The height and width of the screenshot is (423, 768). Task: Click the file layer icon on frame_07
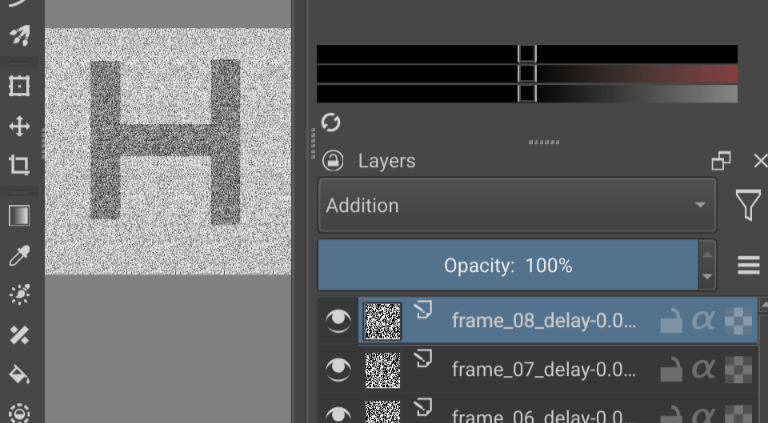423,359
